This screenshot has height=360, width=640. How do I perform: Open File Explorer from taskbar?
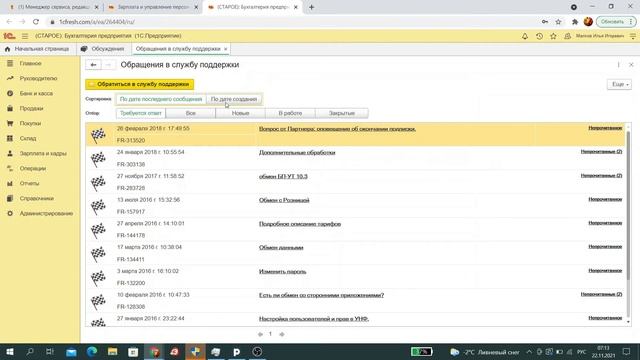pyautogui.click(x=113, y=352)
